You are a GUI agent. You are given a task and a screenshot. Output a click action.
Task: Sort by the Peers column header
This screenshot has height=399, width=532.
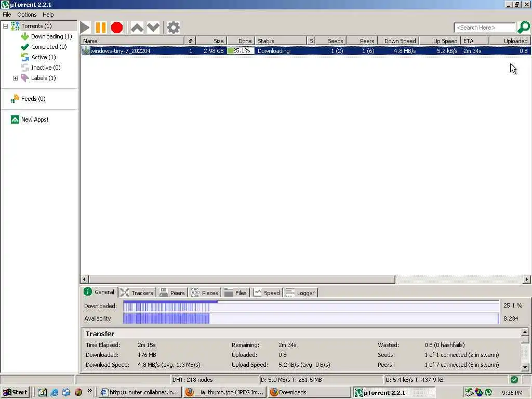click(x=362, y=41)
